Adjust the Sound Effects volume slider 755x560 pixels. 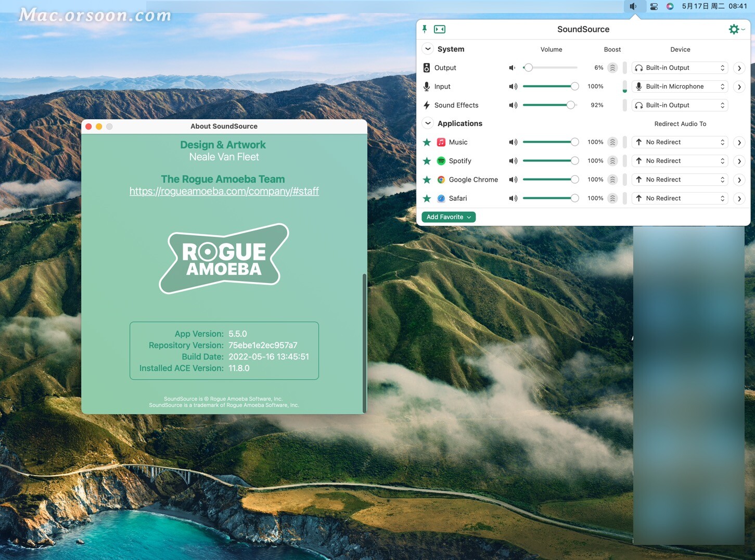(x=551, y=105)
